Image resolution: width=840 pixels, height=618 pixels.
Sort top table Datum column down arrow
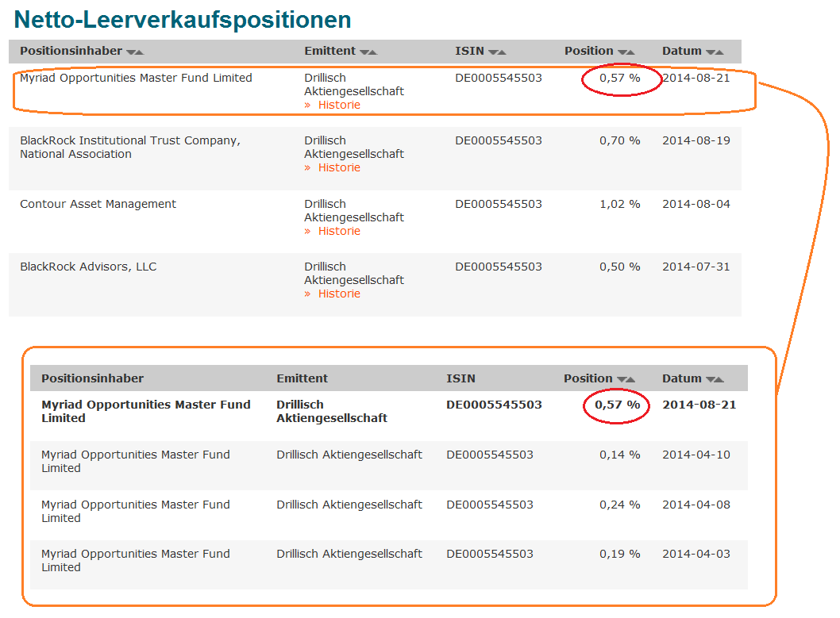coord(711,52)
